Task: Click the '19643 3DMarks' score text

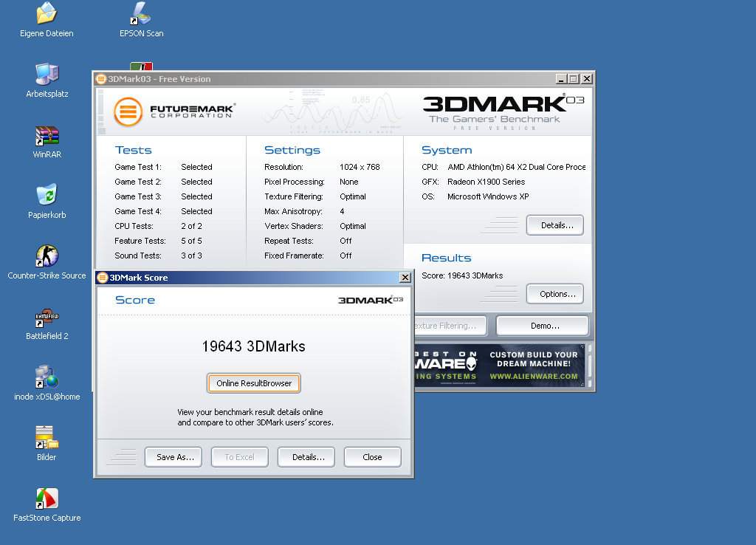Action: (x=254, y=346)
